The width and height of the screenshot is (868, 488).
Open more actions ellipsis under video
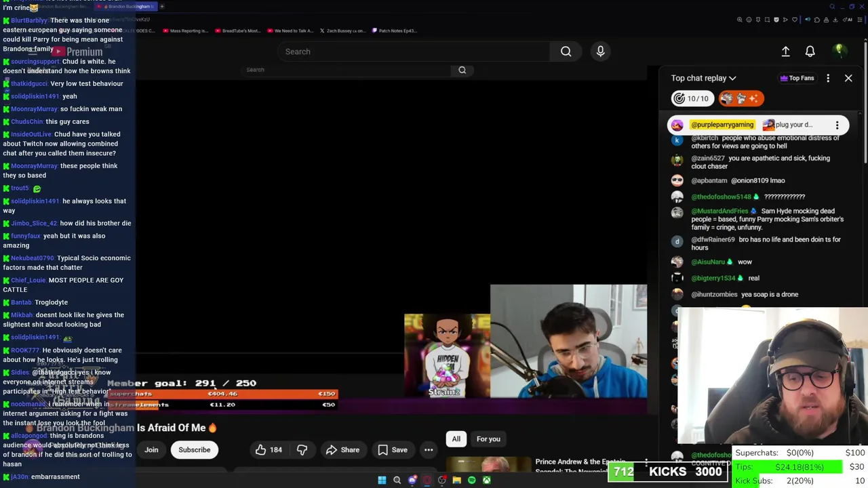pos(429,450)
